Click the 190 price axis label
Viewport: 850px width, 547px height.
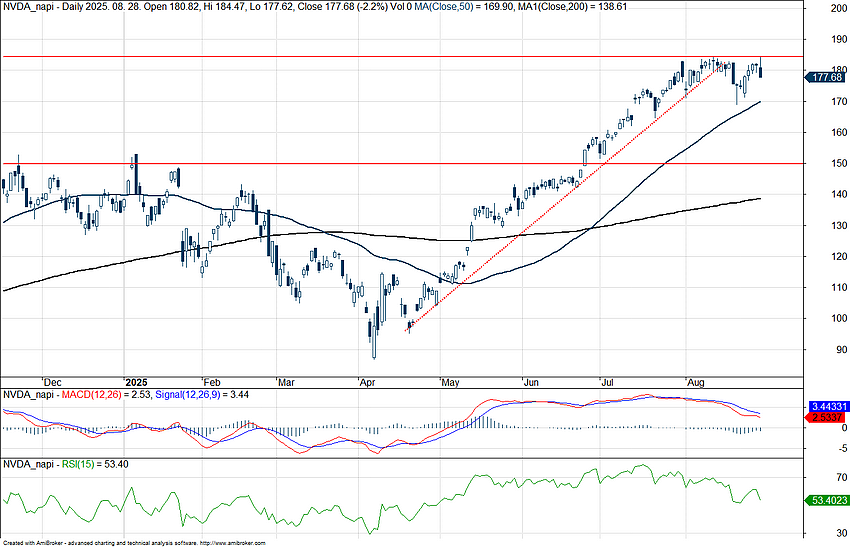pyautogui.click(x=839, y=39)
